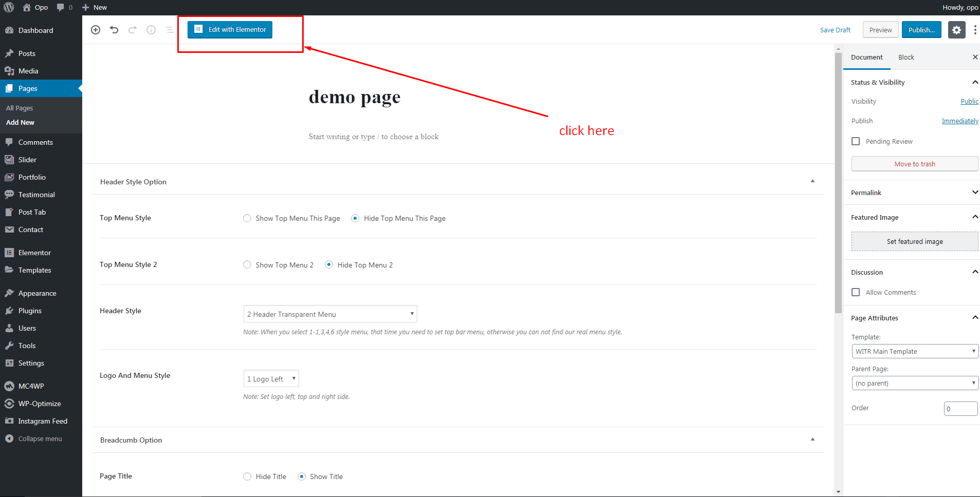Open Media in the admin sidebar
Viewport: 980px width, 497px height.
point(41,71)
